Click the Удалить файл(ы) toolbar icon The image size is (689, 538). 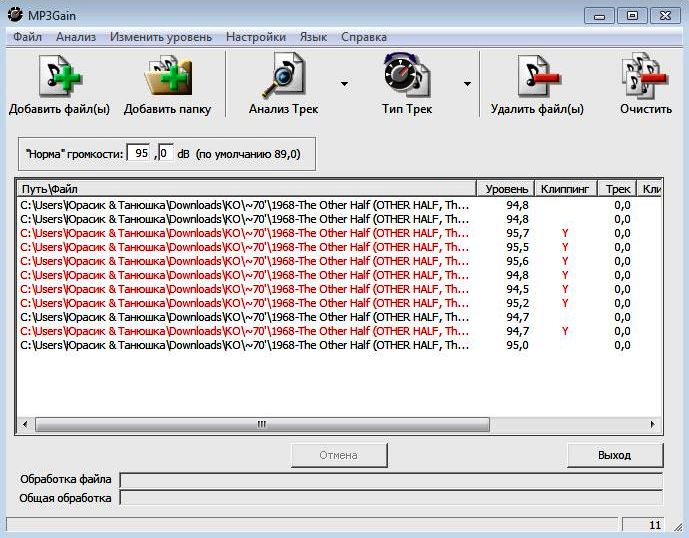click(537, 77)
